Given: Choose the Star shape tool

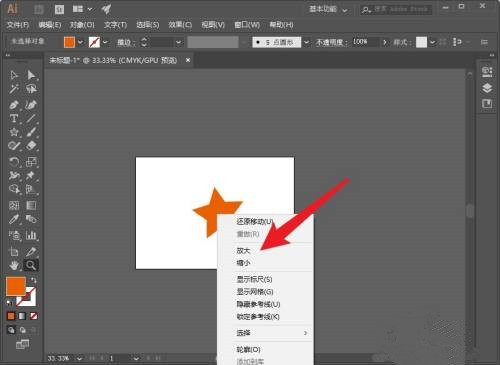Looking at the screenshot, I should pos(14,132).
